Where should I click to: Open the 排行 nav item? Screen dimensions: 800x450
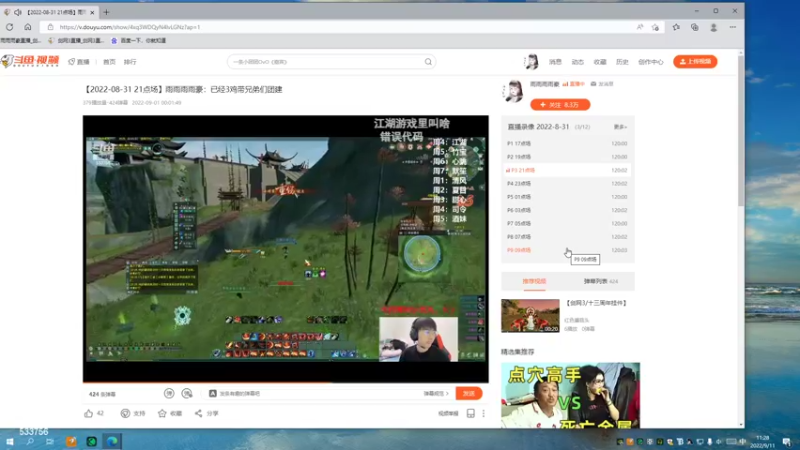(x=130, y=62)
